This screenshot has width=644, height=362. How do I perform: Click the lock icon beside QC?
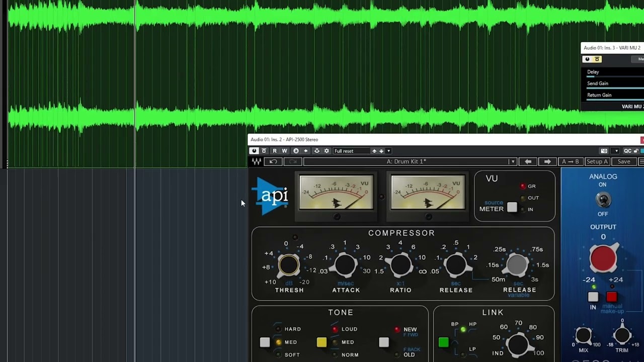pos(636,151)
